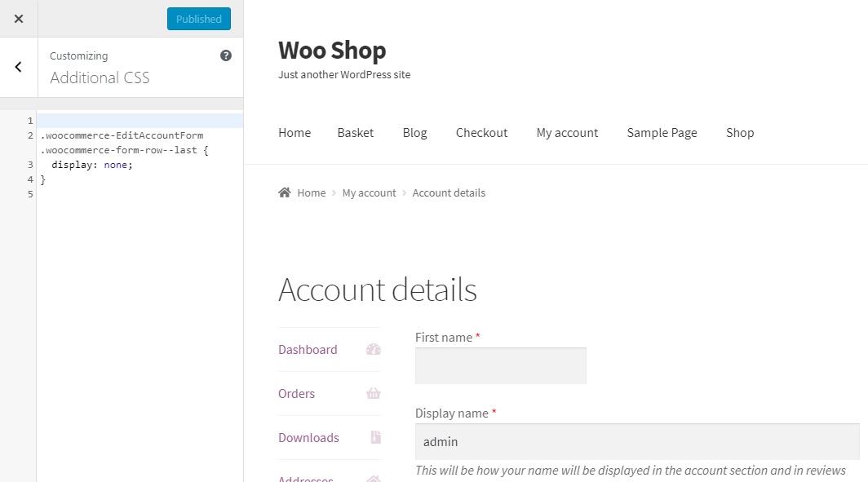This screenshot has height=482, width=868.
Task: Click the Downloads file icon
Action: [376, 437]
